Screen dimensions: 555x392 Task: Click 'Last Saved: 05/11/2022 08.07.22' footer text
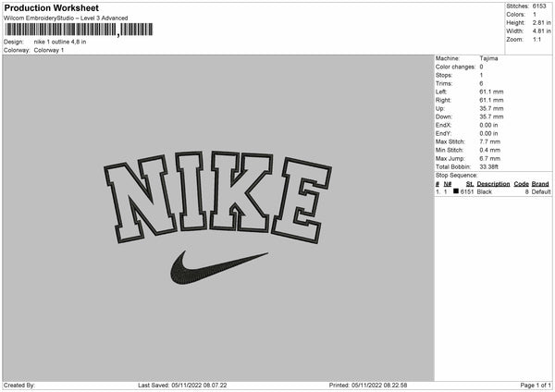[x=182, y=386]
